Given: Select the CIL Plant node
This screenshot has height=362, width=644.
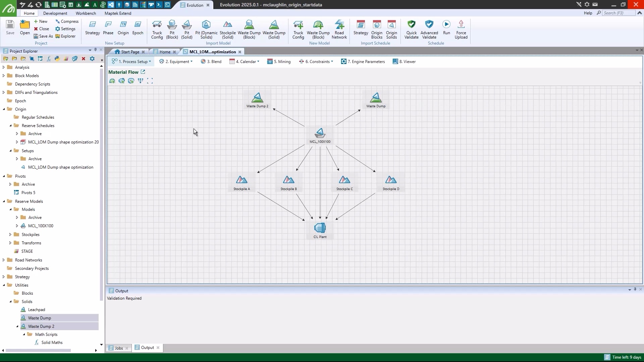Looking at the screenshot, I should point(320,230).
